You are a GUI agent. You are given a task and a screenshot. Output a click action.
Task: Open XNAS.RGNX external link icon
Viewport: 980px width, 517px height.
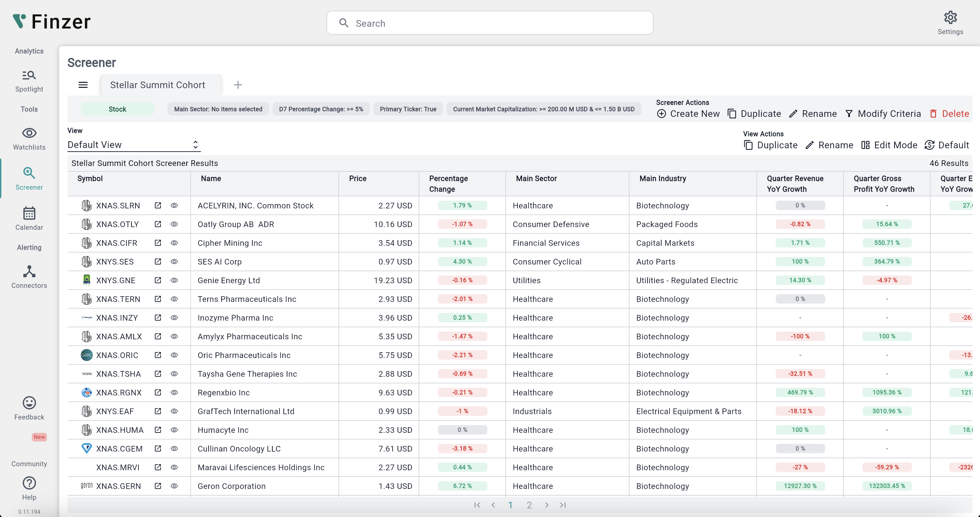[x=158, y=392]
